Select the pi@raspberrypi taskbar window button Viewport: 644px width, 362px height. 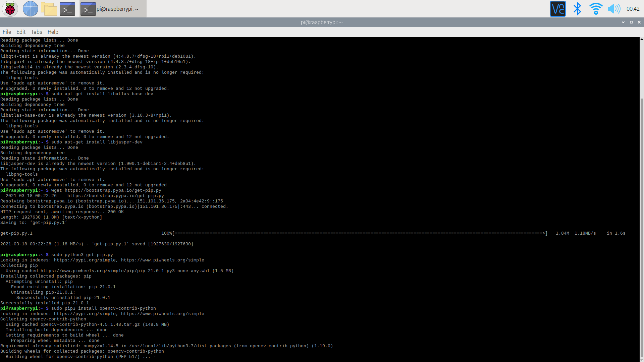pyautogui.click(x=113, y=9)
